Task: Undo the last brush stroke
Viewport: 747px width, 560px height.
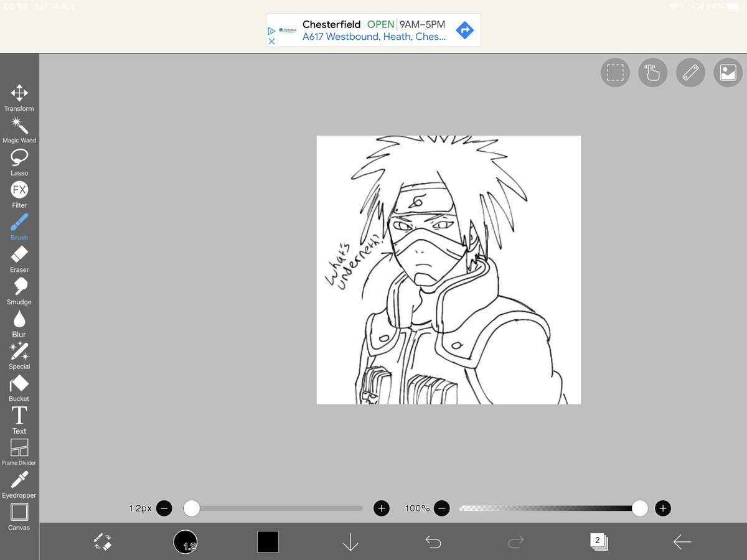Action: [433, 542]
